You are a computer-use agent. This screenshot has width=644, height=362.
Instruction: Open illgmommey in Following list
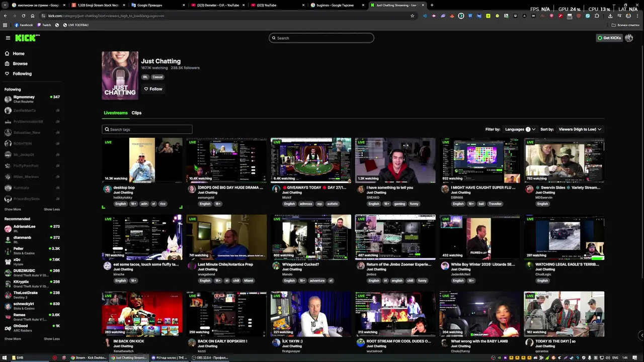(32, 99)
